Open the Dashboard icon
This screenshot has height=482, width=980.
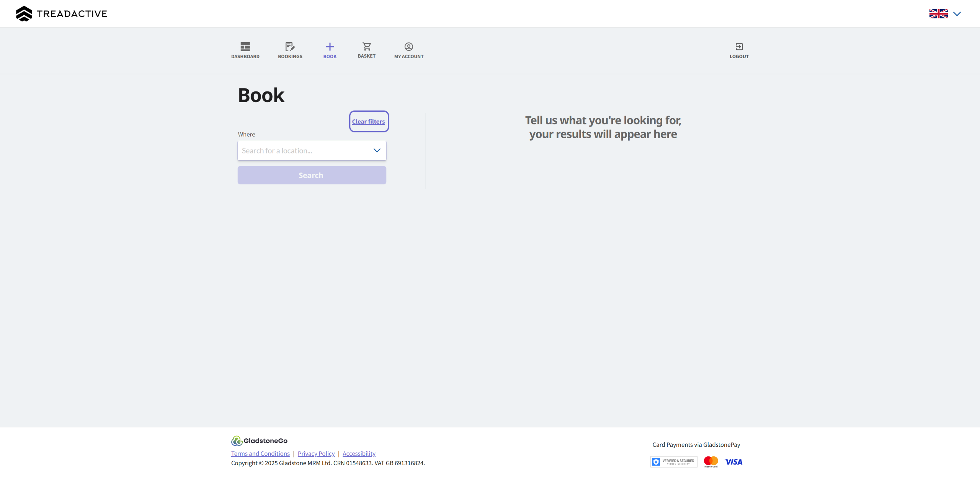point(245,47)
